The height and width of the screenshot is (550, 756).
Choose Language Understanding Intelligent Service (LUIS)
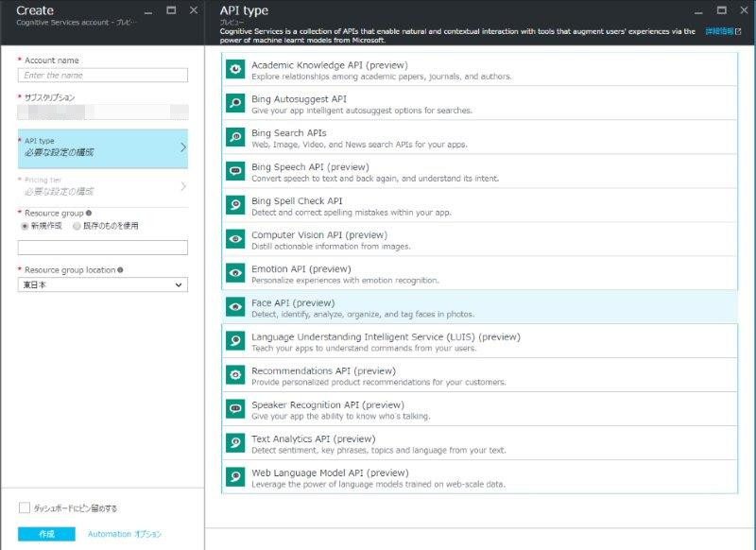[479, 341]
